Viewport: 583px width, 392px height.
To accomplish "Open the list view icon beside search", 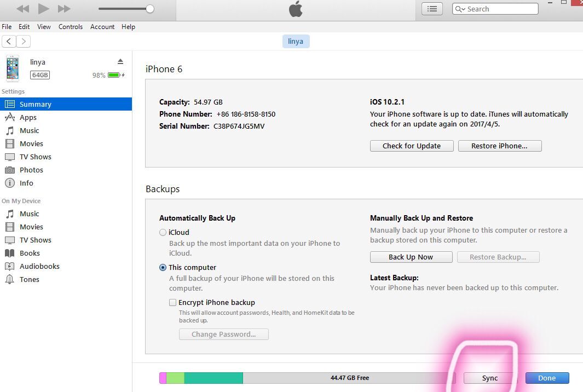I will (432, 9).
